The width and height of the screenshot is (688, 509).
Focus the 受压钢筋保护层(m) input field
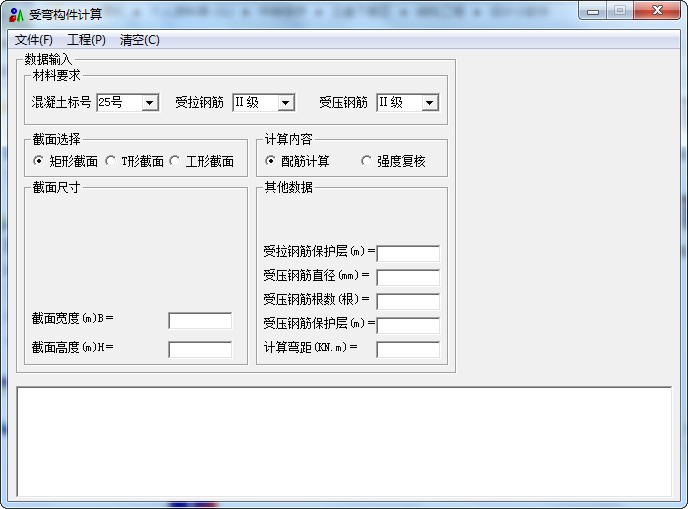pos(408,326)
